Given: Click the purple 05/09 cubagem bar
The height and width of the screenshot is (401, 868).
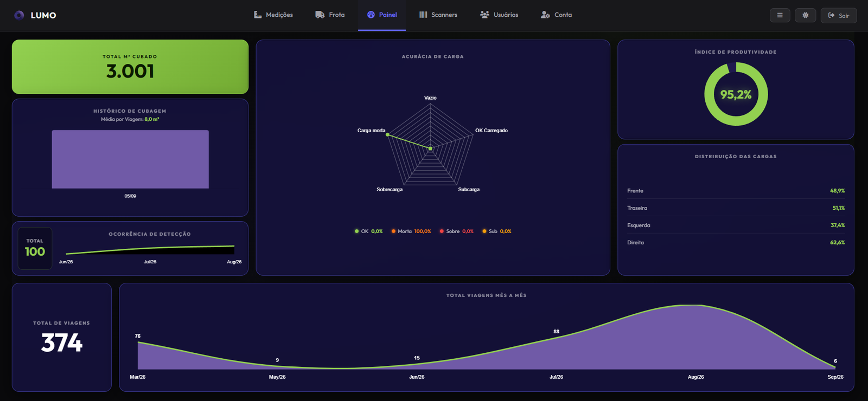Looking at the screenshot, I should point(130,159).
